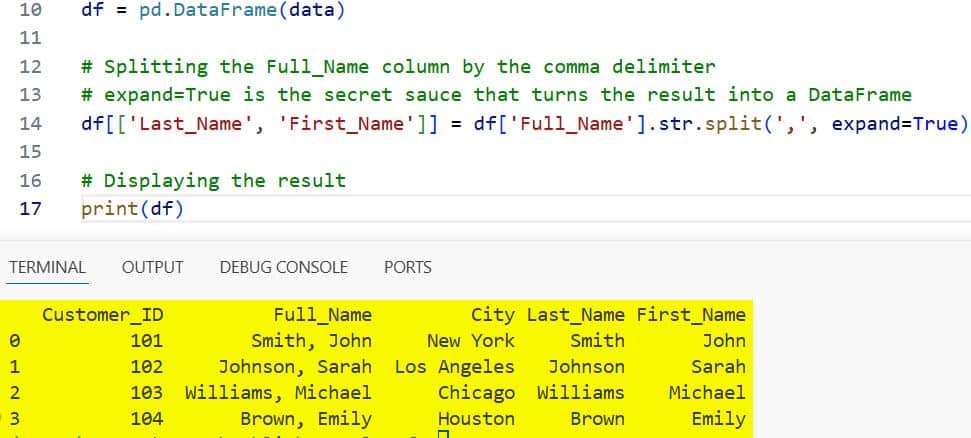Click the terminal cursor box below output
Image resolution: width=971 pixels, height=438 pixels.
(x=444, y=434)
